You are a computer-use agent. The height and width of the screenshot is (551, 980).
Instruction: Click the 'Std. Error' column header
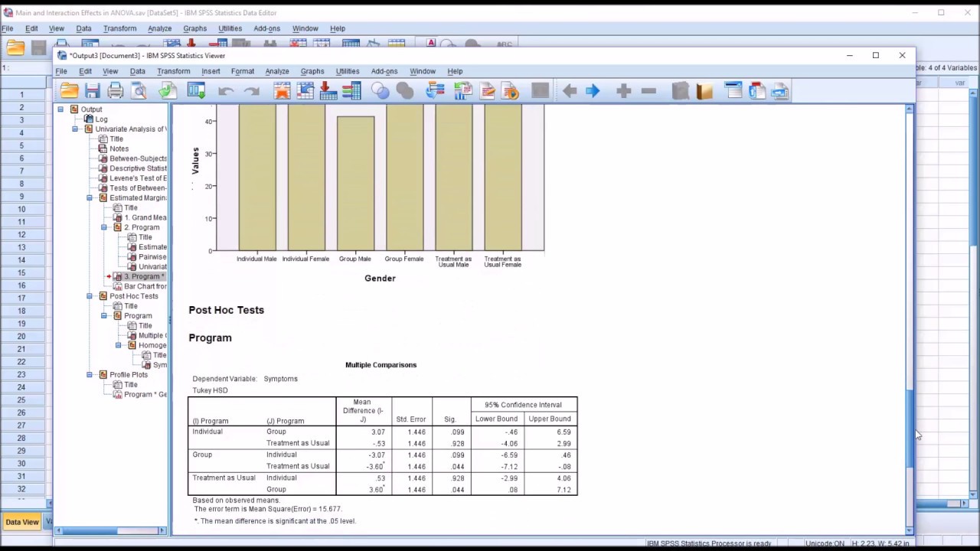coord(411,419)
